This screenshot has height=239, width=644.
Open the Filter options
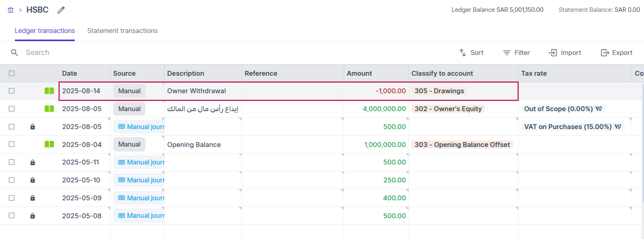point(516,53)
